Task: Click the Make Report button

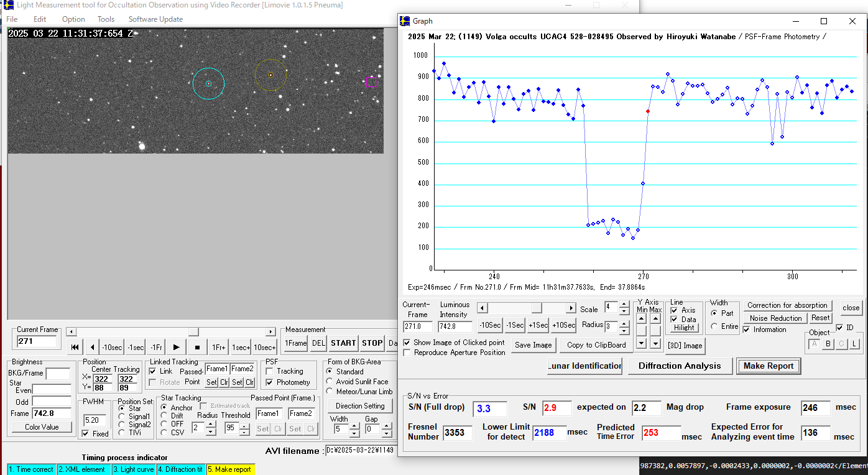Action: (768, 366)
